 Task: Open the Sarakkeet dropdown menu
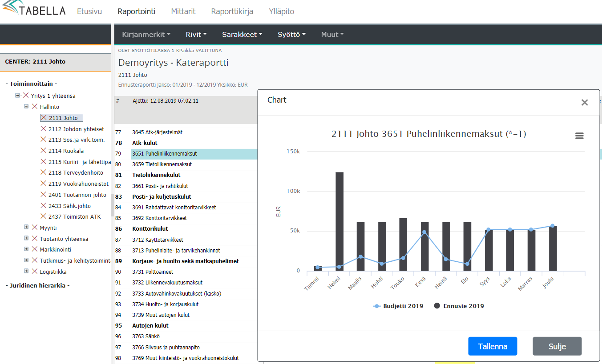[242, 34]
